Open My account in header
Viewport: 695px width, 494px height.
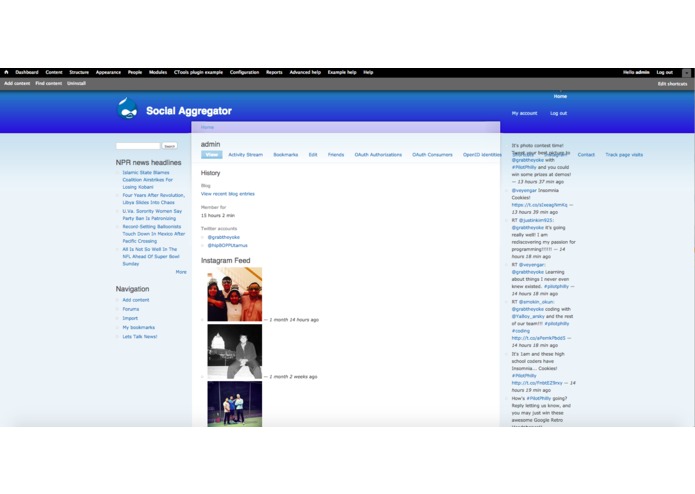[x=524, y=113]
